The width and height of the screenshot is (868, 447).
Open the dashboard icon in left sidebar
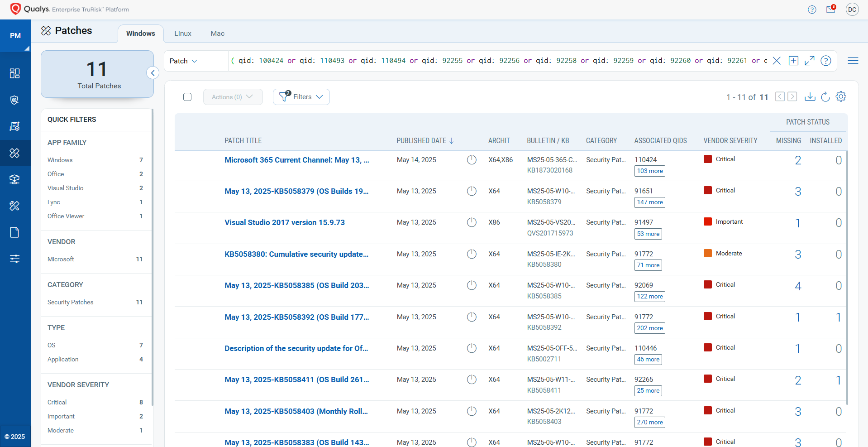[14, 73]
